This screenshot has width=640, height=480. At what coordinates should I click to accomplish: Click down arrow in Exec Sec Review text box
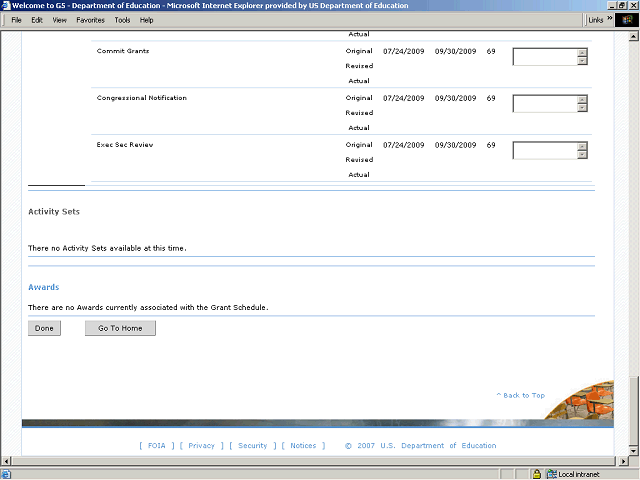(582, 155)
